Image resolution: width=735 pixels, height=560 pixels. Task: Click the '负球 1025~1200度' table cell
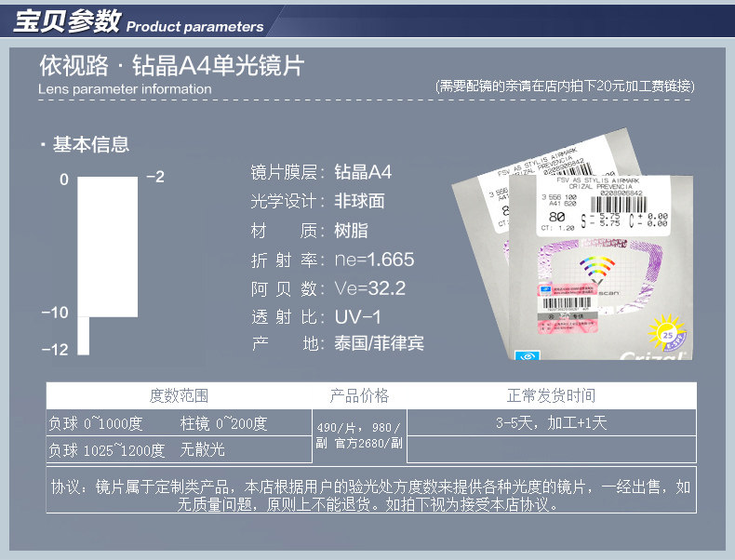click(107, 450)
